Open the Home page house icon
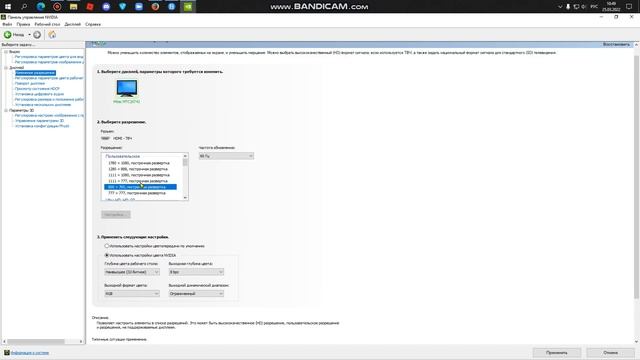640x360 pixels. coord(52,35)
